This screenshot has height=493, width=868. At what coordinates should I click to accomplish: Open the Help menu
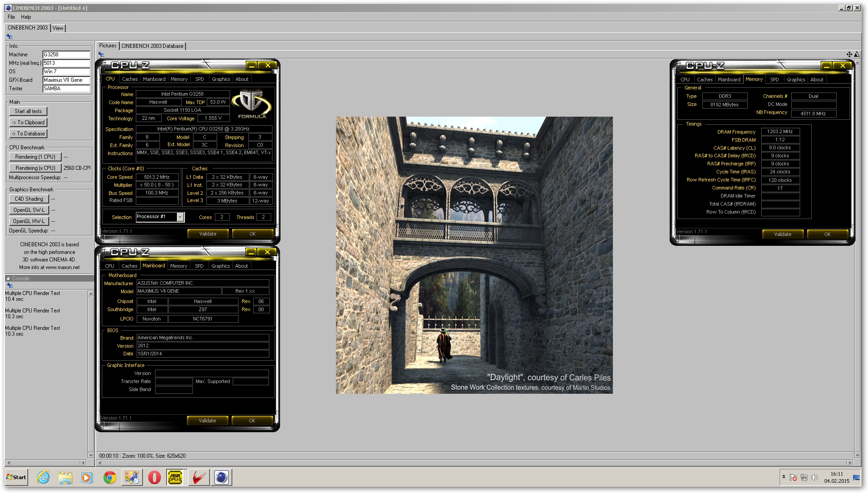point(26,17)
